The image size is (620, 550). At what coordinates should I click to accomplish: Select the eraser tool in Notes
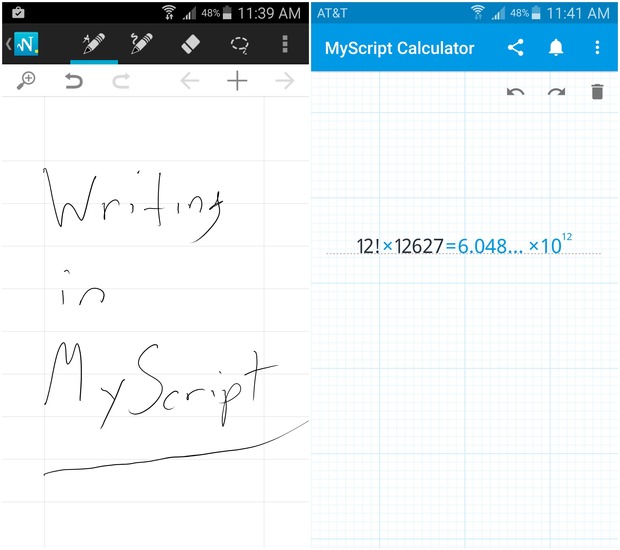pos(190,43)
